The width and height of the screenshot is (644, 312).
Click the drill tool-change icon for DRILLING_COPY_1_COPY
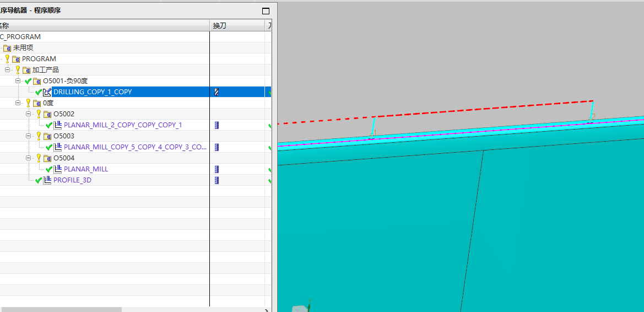[217, 92]
